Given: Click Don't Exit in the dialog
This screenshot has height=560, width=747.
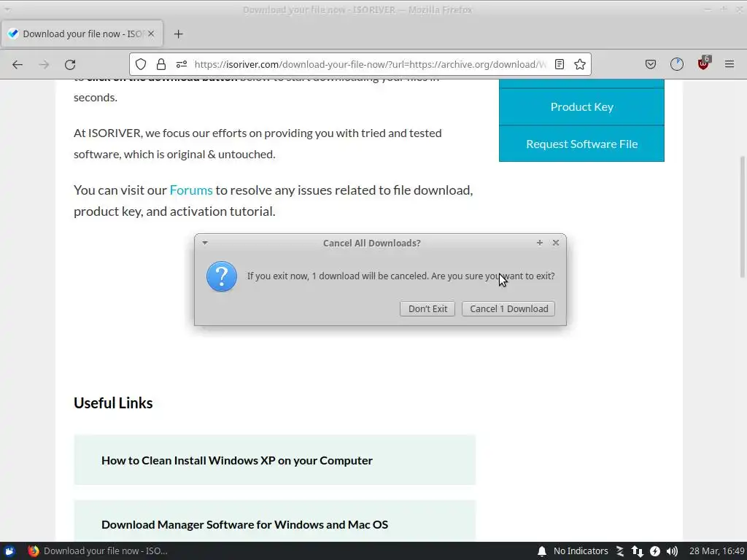Looking at the screenshot, I should pyautogui.click(x=427, y=308).
